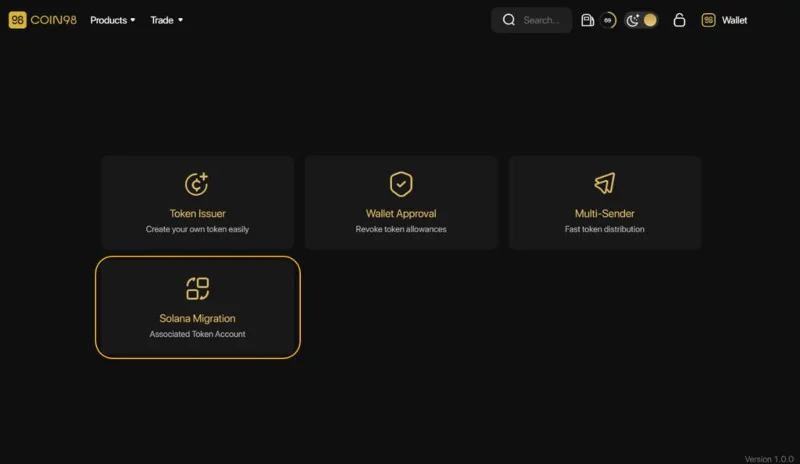Click the Coin98 logo
The image size is (800, 464).
[x=43, y=20]
